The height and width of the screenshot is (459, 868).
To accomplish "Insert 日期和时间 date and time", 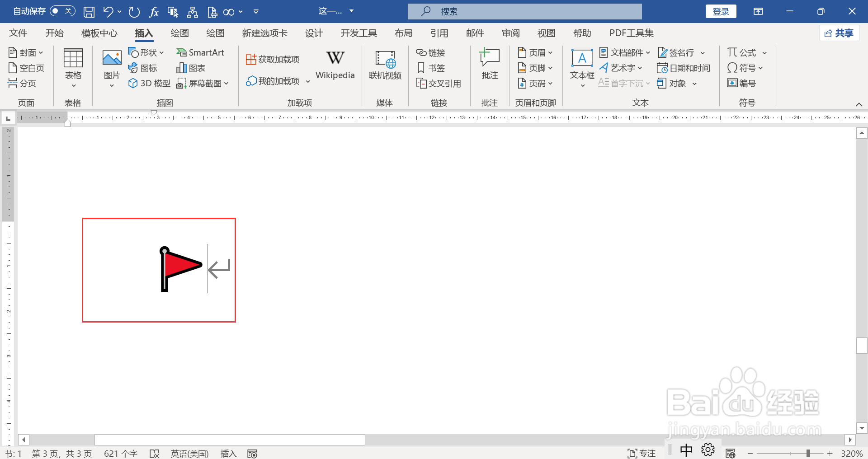I will [x=684, y=68].
